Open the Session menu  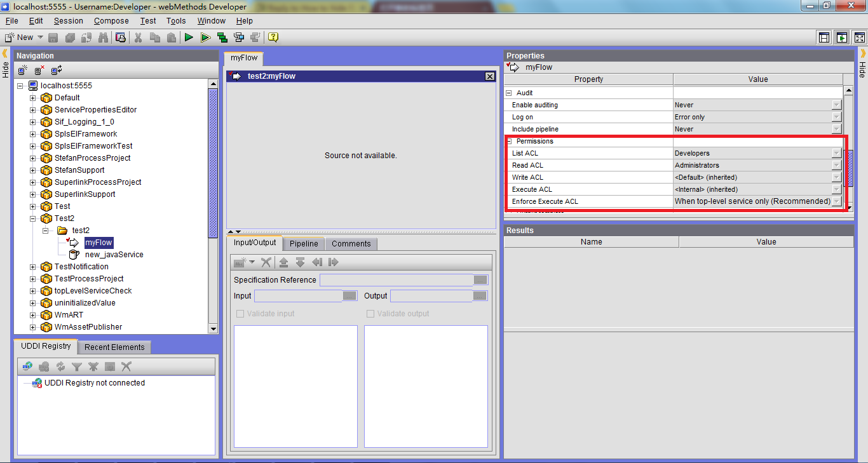coord(68,21)
